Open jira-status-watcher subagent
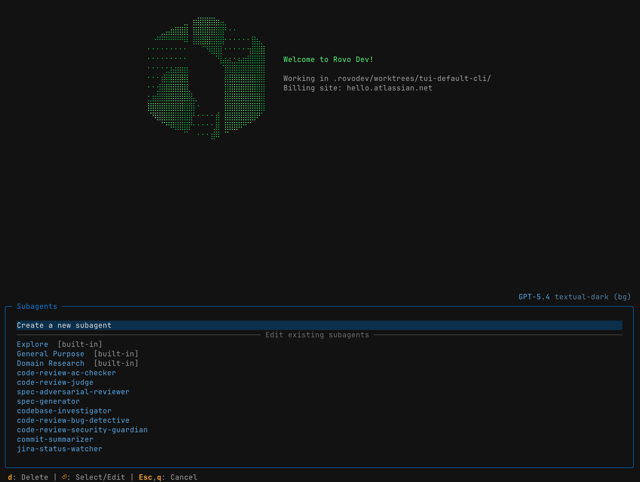This screenshot has height=482, width=640. coord(60,449)
